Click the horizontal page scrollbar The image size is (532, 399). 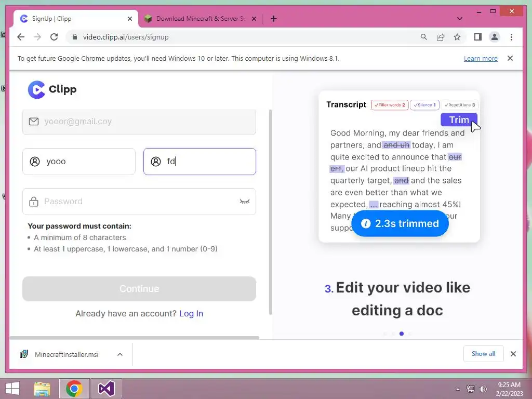tap(135, 338)
